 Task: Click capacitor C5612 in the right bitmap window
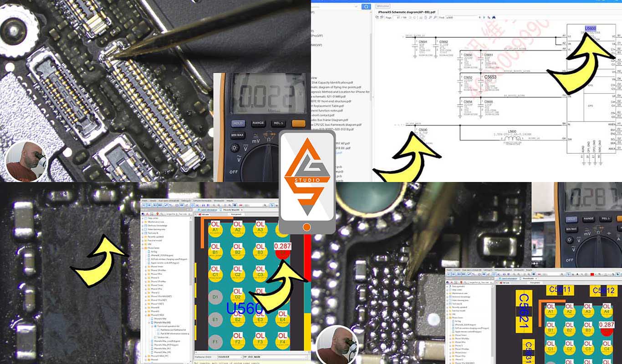tap(604, 291)
